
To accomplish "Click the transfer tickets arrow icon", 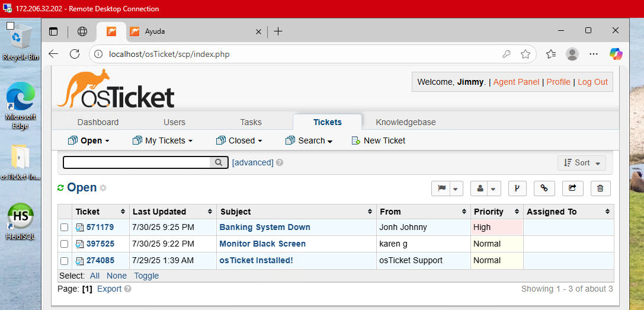I will [572, 188].
